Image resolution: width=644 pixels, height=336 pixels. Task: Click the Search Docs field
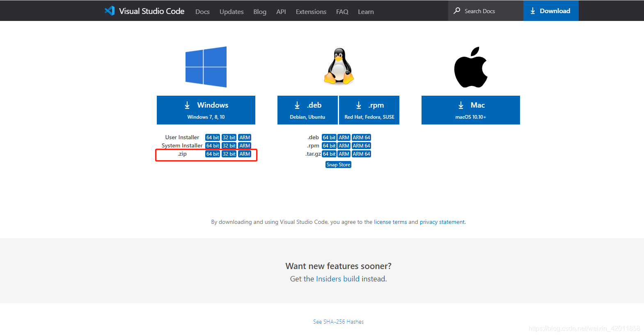486,11
